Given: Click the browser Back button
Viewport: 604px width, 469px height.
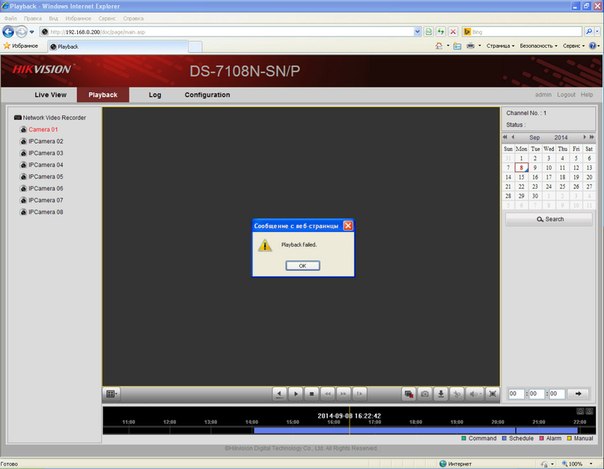Looking at the screenshot, I should click(x=8, y=32).
